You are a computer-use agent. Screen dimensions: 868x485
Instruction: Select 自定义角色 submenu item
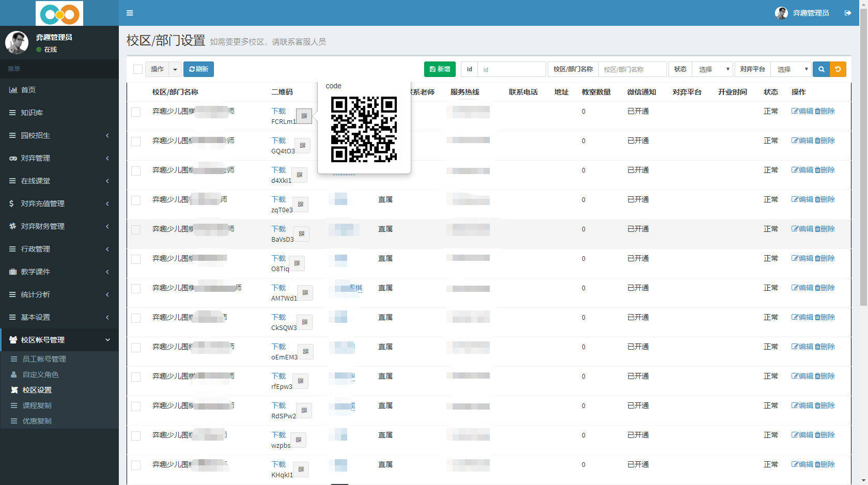[59, 374]
